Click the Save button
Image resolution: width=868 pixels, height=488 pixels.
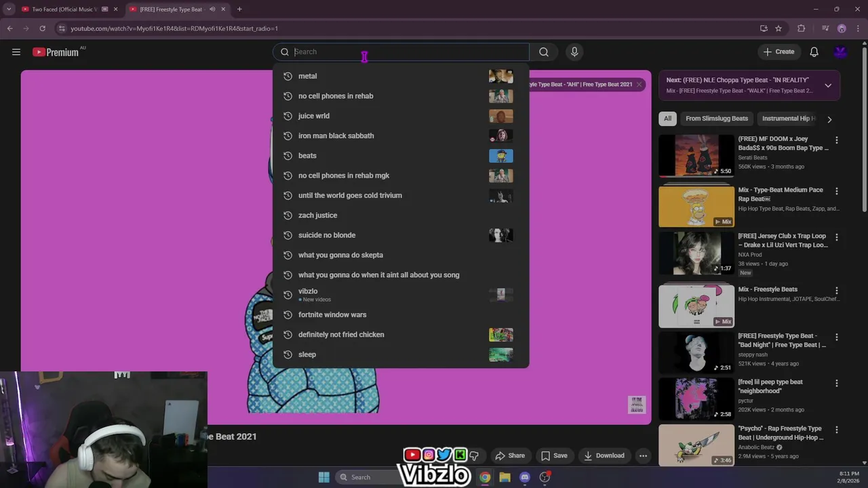click(x=554, y=455)
